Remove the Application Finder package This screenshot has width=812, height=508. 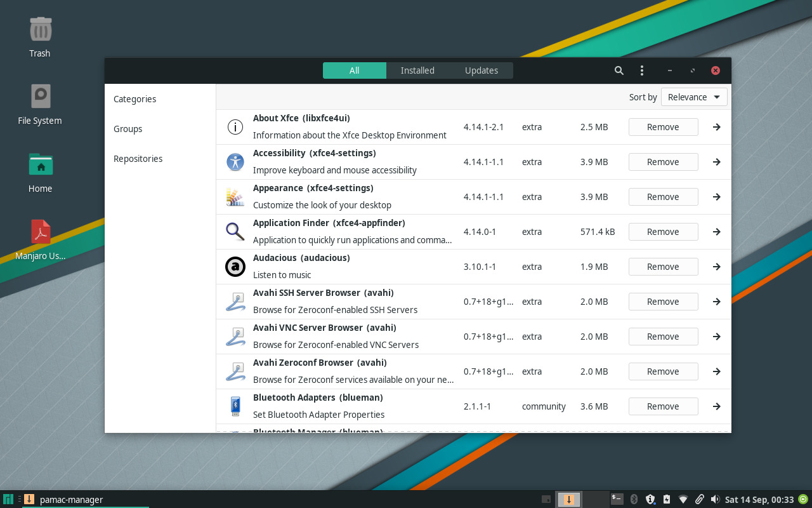(663, 232)
